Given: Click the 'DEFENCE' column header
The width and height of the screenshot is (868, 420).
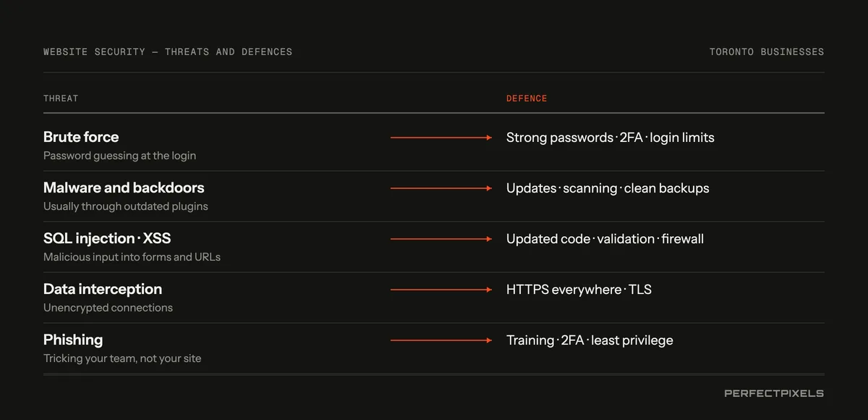Looking at the screenshot, I should [x=527, y=98].
